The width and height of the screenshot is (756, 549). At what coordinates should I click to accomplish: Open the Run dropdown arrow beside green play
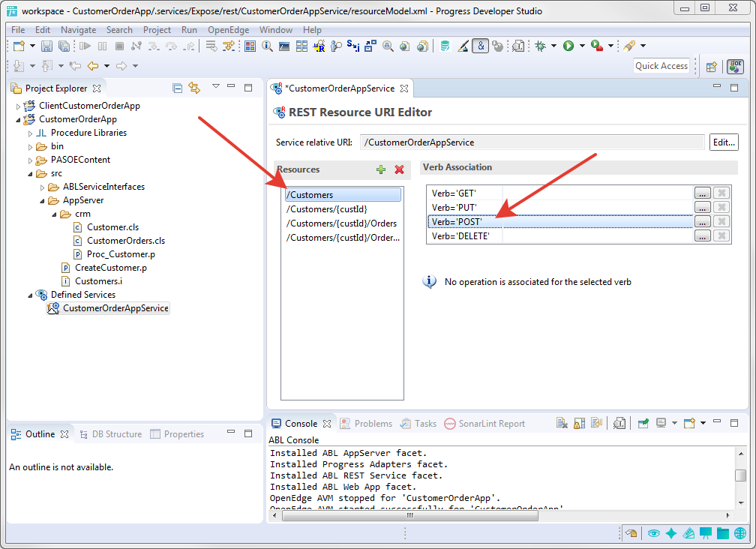(582, 46)
